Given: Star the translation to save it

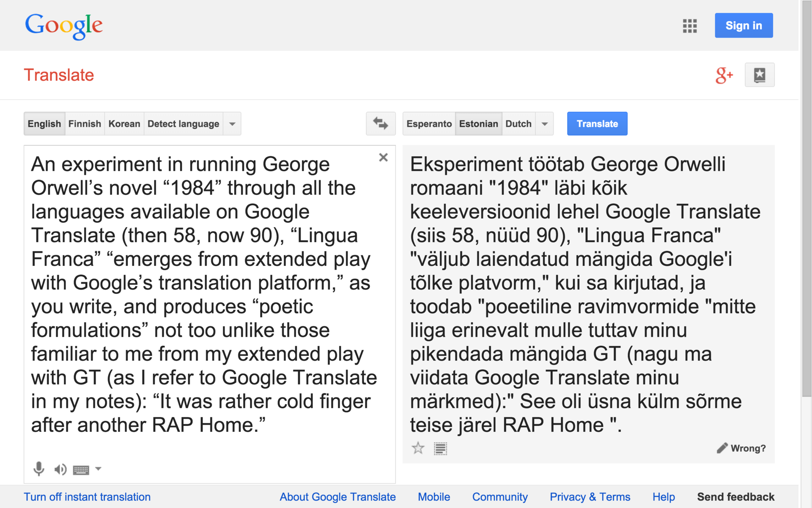Looking at the screenshot, I should (x=418, y=448).
